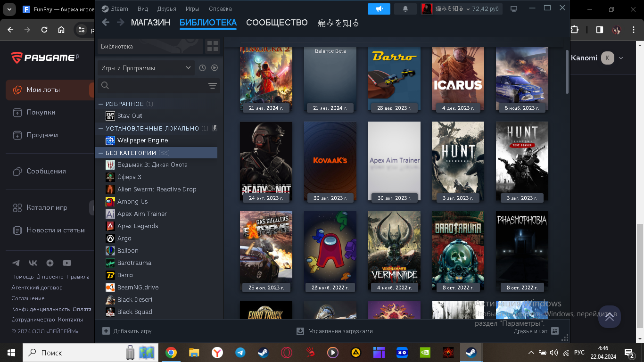Click the ready-to-play filter icon

pos(215,68)
